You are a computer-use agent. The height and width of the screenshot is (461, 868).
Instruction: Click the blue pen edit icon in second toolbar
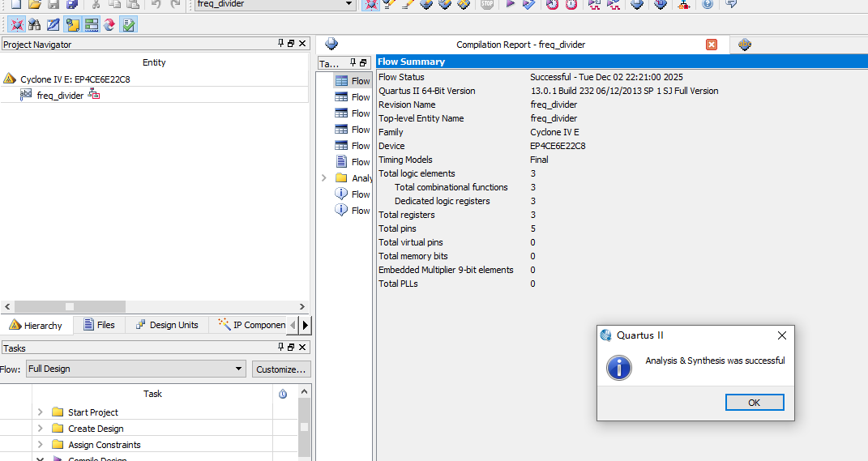coord(53,24)
